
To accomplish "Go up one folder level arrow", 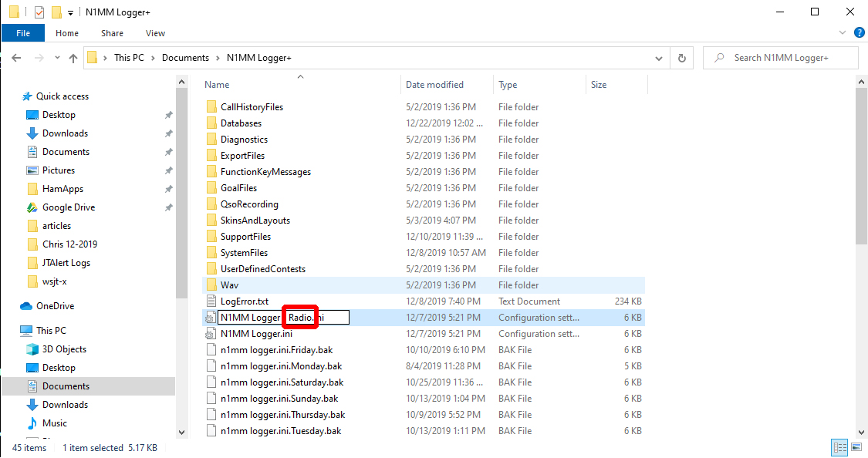I will [73, 58].
